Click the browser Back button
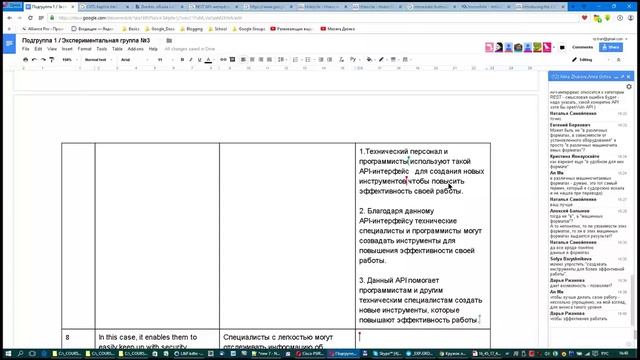 click(9, 18)
